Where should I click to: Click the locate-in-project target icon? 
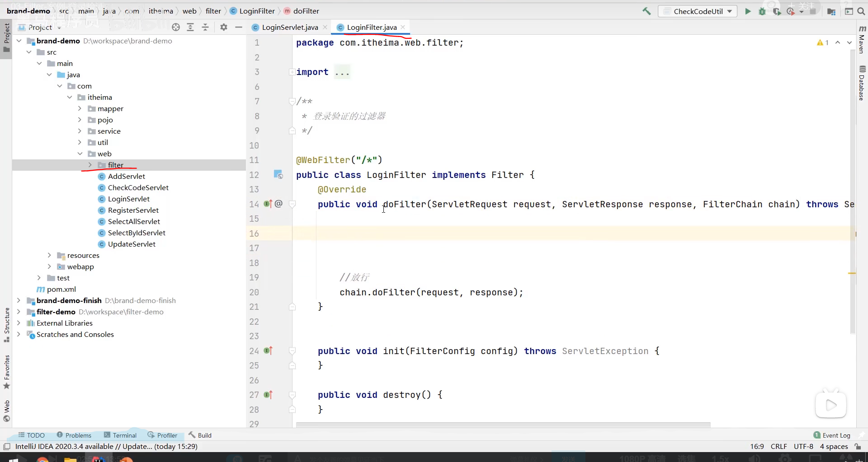(x=176, y=27)
